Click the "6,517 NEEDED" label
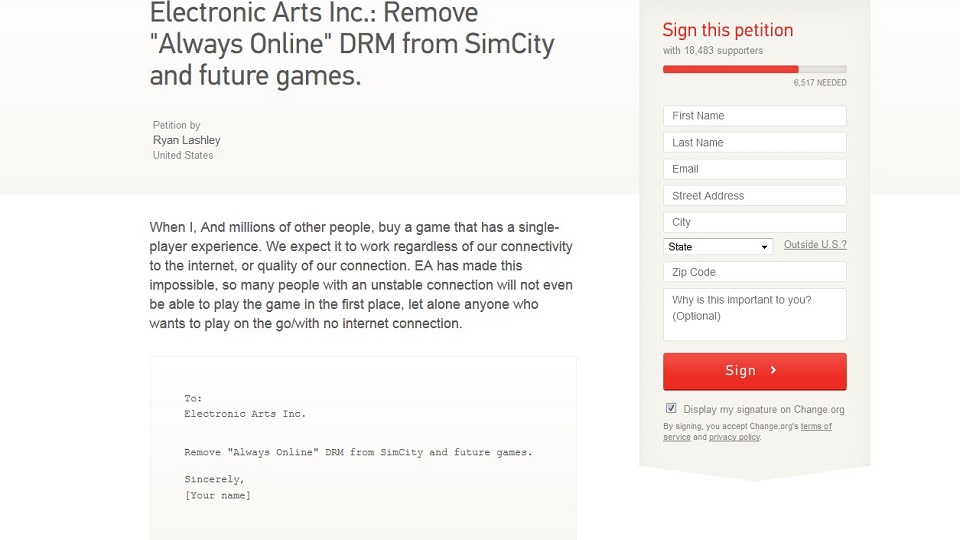The height and width of the screenshot is (540, 960). click(820, 83)
